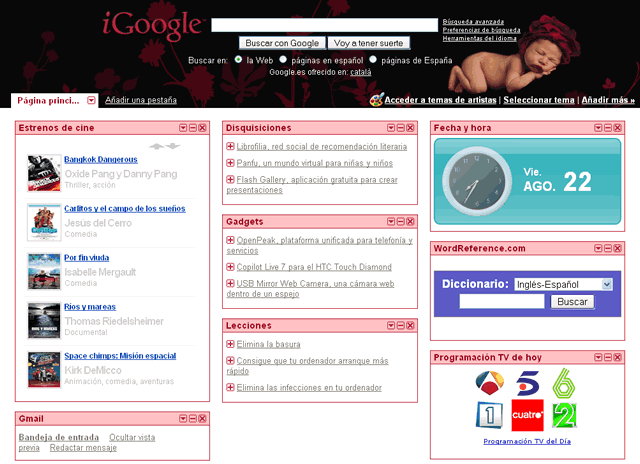Viewport: 640px width, 464px height.
Task: Click Bangkok Dangerous movie poster thumbnail
Action: (x=44, y=173)
